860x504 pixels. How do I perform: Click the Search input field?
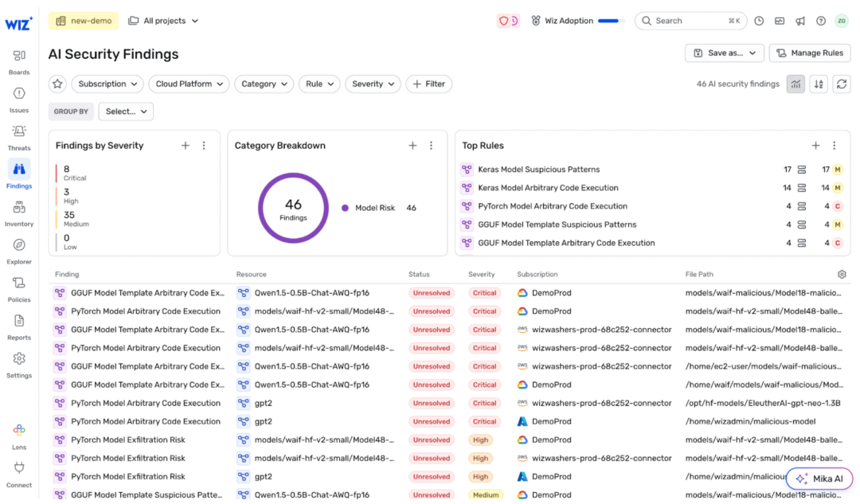point(689,21)
